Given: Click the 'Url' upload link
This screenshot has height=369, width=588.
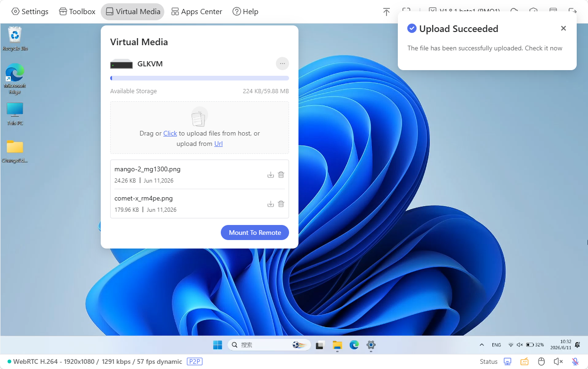Looking at the screenshot, I should tap(218, 144).
